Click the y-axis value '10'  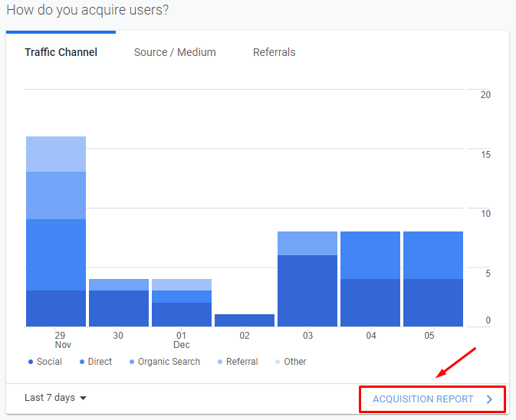tap(485, 214)
